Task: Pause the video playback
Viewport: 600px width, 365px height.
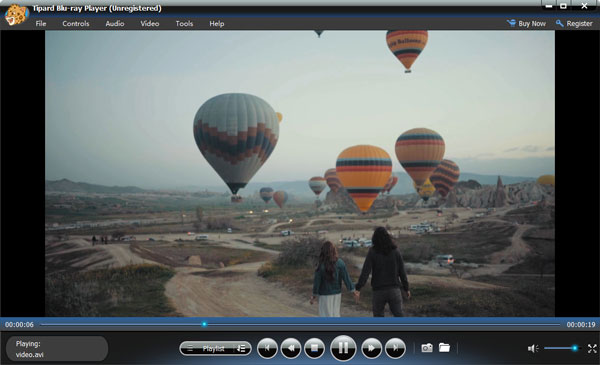Action: tap(343, 348)
